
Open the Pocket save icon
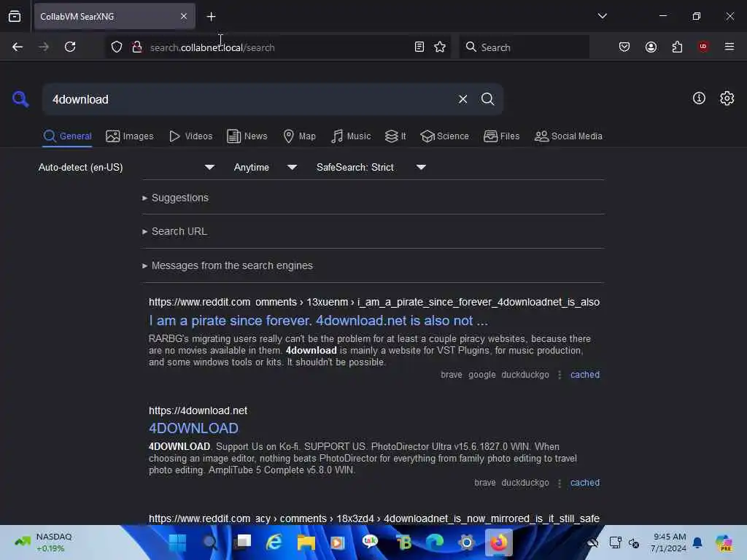(x=624, y=47)
